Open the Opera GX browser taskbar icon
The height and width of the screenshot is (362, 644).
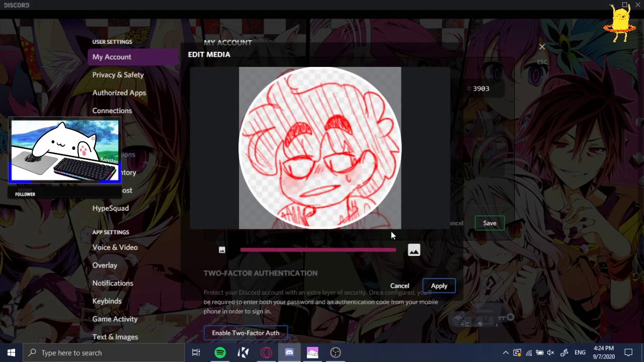tap(266, 353)
